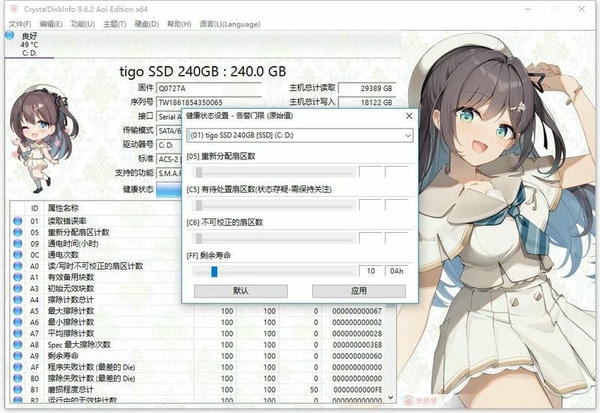The width and height of the screenshot is (600, 413).
Task: Click the 驱动器号 field C: D:
Action: (169, 145)
